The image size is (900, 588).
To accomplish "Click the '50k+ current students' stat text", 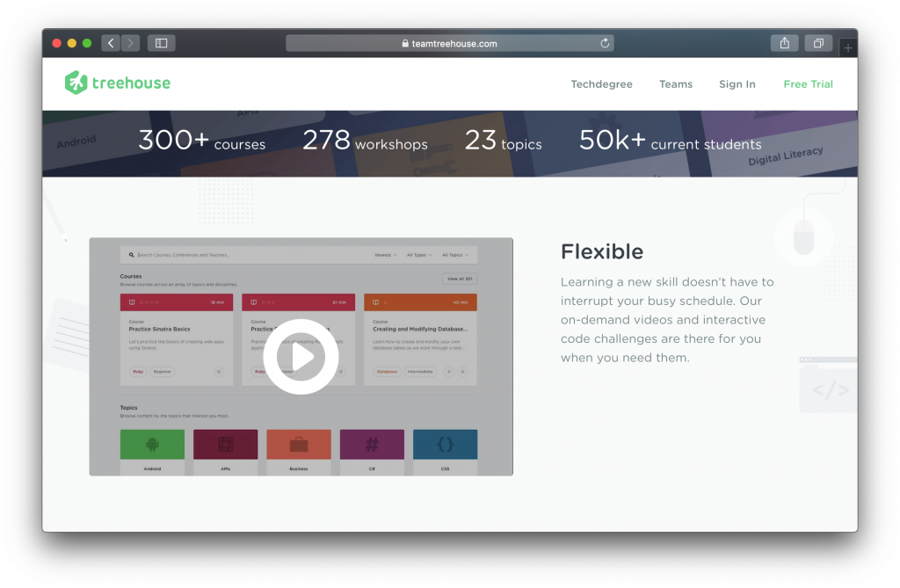I will click(671, 141).
